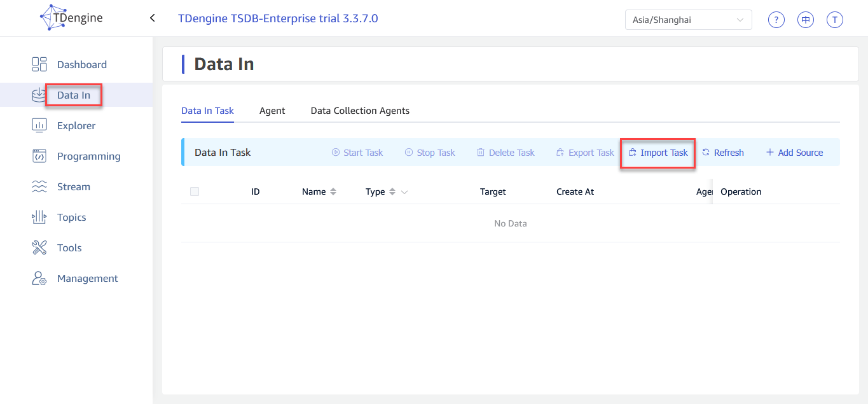Tick the select-all checkbox in table header

pyautogui.click(x=195, y=192)
